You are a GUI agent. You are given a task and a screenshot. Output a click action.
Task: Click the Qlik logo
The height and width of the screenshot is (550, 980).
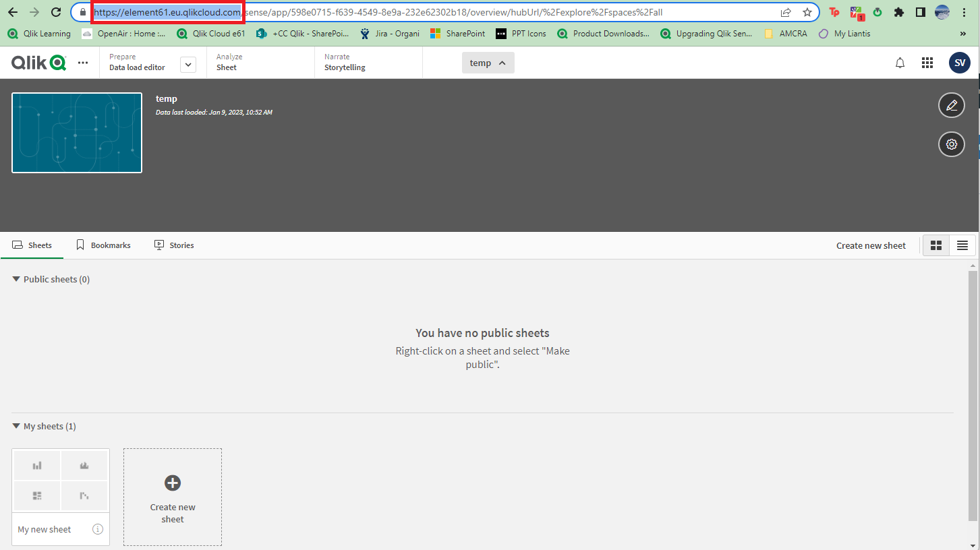point(38,62)
